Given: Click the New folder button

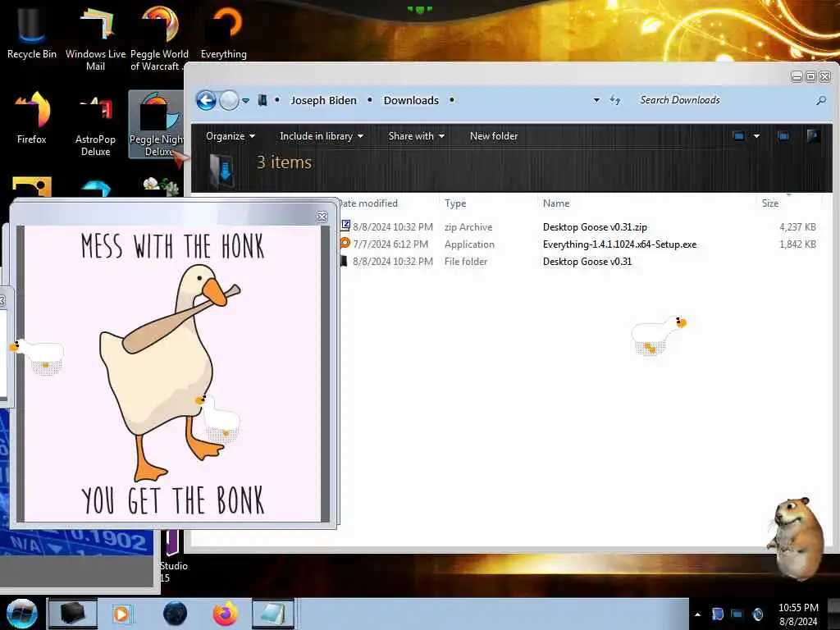Looking at the screenshot, I should [x=493, y=136].
